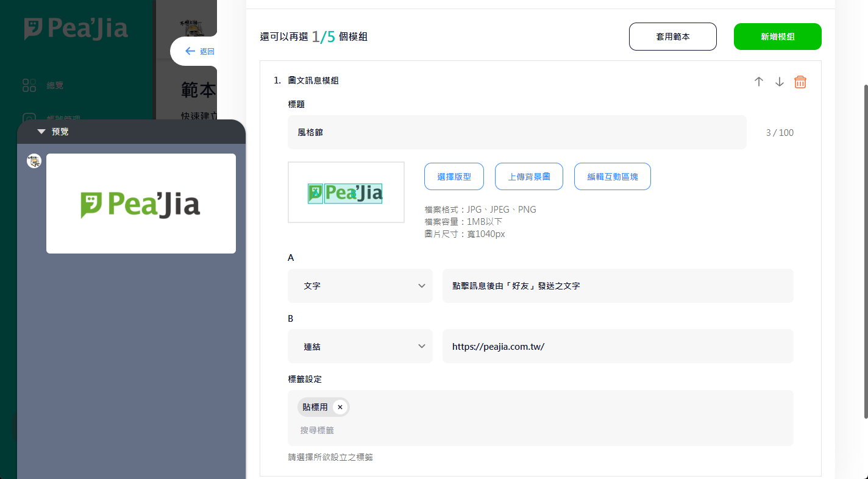868x479 pixels.
Task: Click the Pea'Jia image thumbnail in the module
Action: [346, 193]
